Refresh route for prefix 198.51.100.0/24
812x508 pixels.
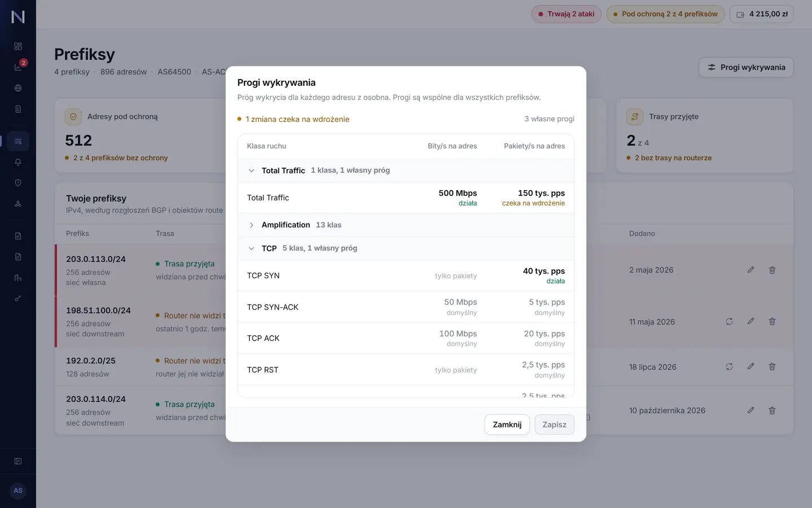click(729, 321)
